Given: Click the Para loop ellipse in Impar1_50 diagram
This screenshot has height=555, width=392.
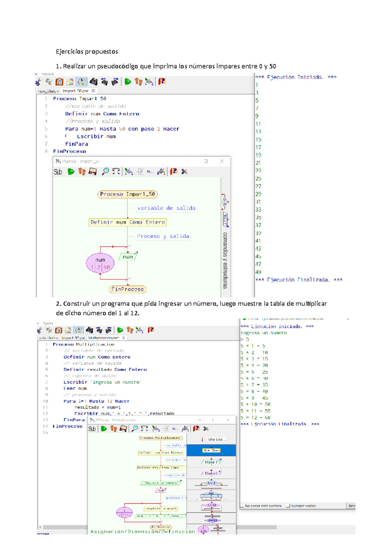Looking at the screenshot, I should (100, 263).
